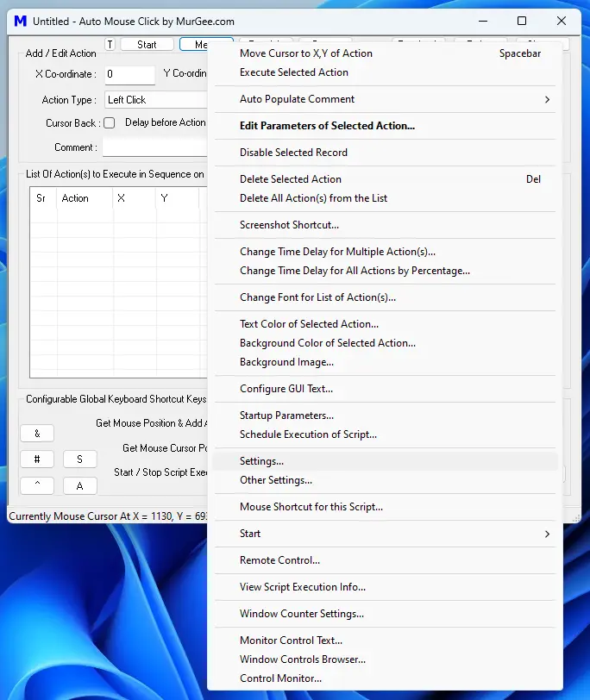Choose Change Time Delay for All Actions by Percentage
590x700 pixels.
(385, 271)
